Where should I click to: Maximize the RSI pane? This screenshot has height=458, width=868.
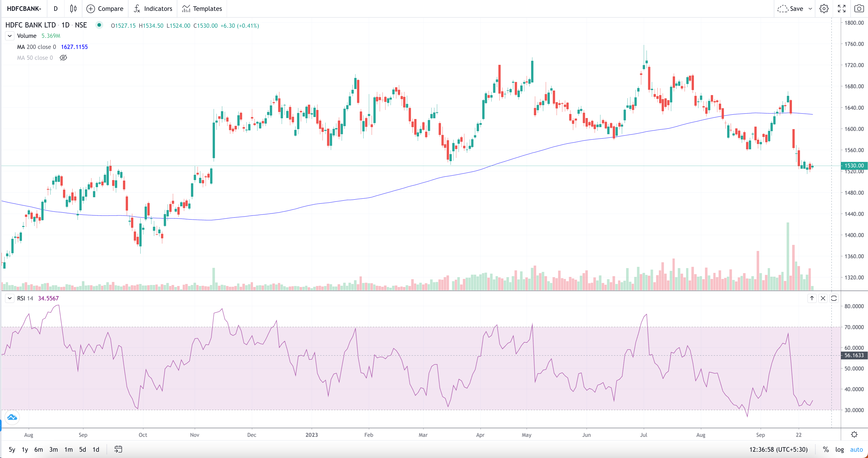pyautogui.click(x=834, y=298)
